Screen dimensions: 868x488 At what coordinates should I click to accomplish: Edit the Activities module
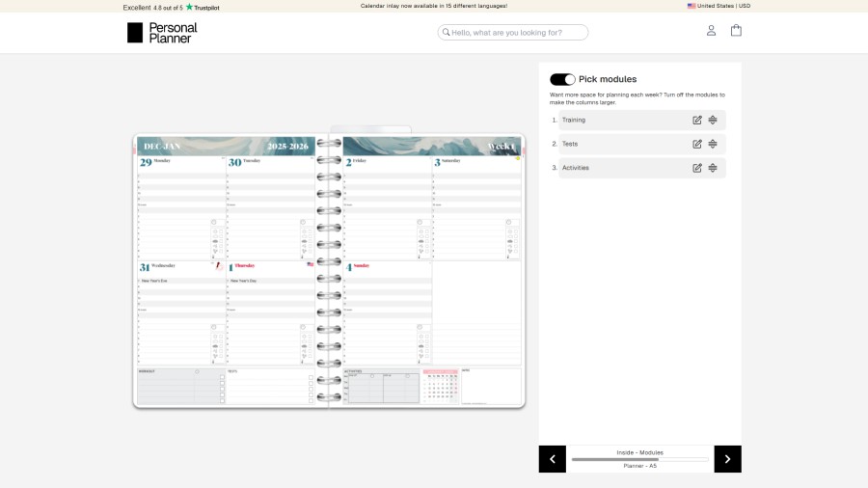697,168
